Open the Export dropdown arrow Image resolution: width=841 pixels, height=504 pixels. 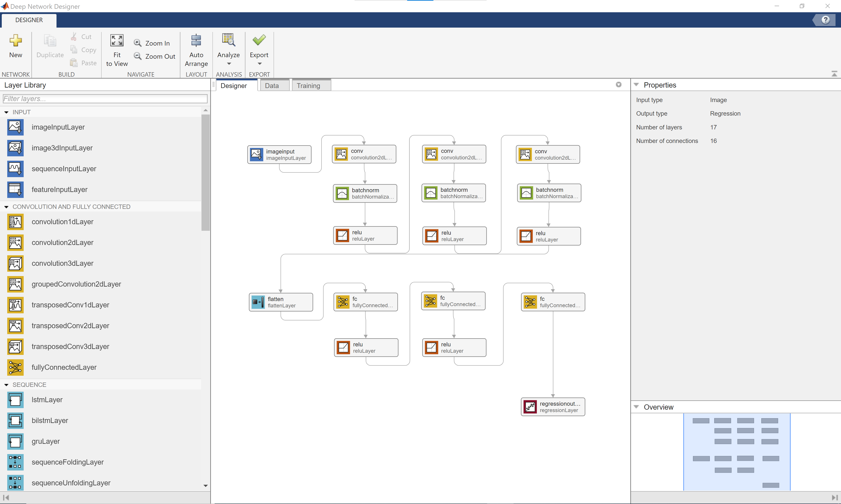point(260,64)
